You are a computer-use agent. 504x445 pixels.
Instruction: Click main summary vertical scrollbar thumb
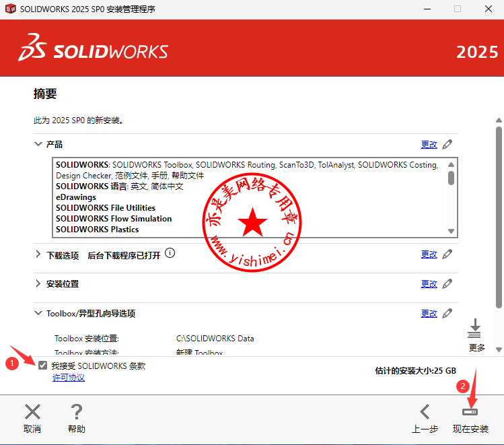499,217
